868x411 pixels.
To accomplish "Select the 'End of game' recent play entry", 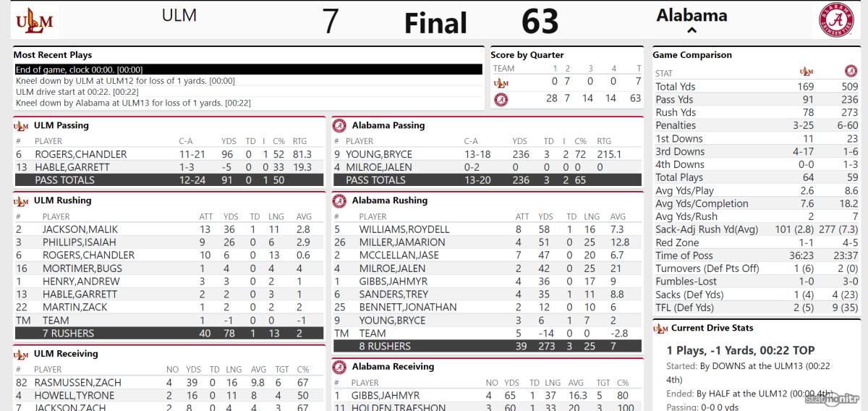I will coord(248,69).
